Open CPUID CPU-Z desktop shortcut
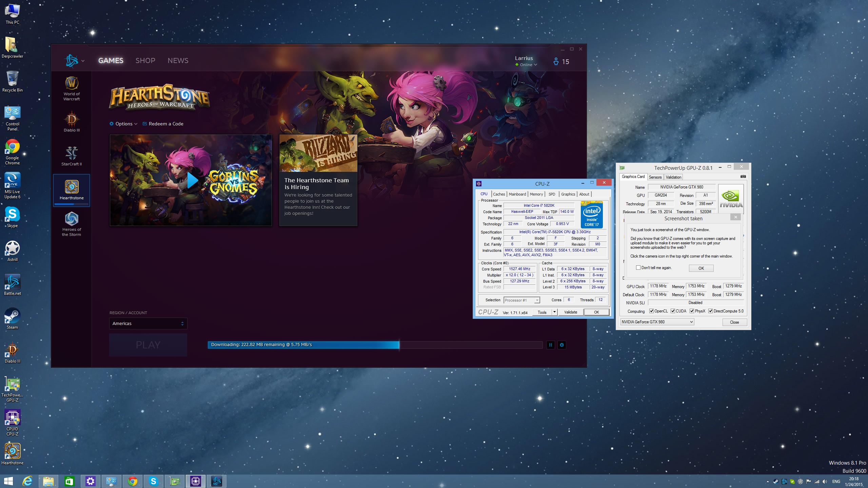 [x=13, y=423]
